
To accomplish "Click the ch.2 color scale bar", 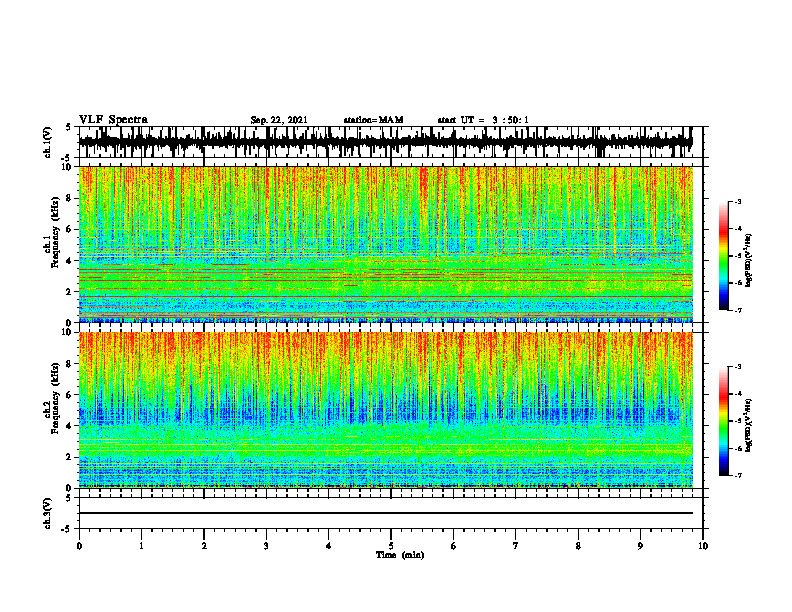I will click(723, 421).
